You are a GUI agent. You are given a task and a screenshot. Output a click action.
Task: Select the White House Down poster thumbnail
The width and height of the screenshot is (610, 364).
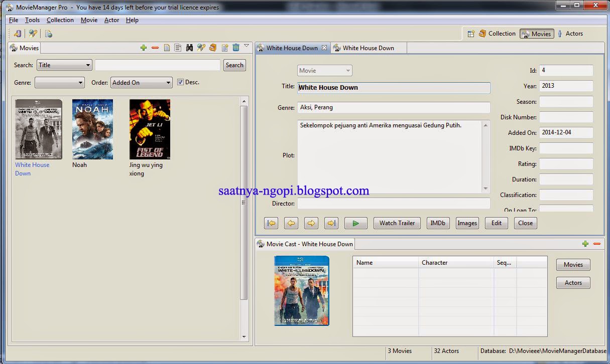(x=39, y=129)
